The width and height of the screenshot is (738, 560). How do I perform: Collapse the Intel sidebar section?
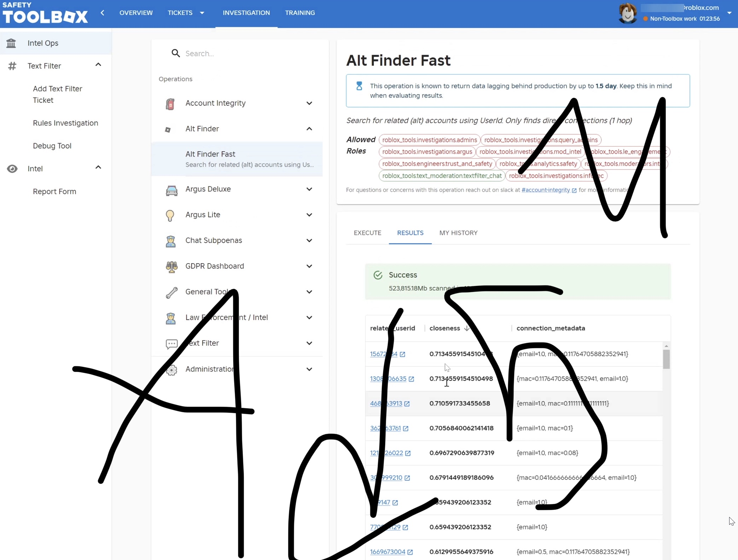(98, 167)
